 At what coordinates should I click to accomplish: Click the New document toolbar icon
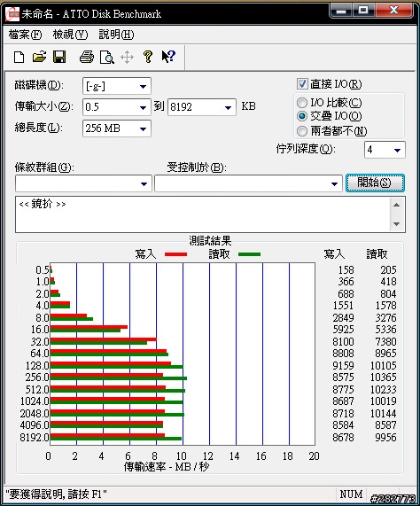tap(19, 57)
